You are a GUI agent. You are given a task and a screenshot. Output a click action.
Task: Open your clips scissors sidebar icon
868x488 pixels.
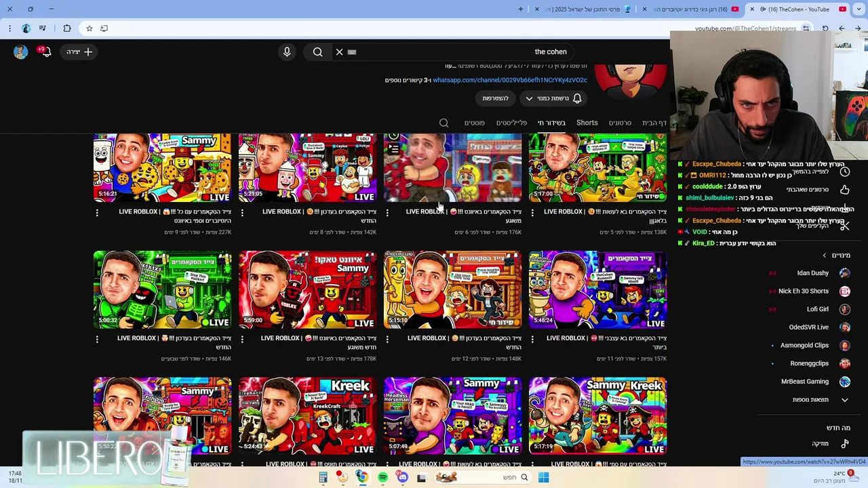coord(845,226)
